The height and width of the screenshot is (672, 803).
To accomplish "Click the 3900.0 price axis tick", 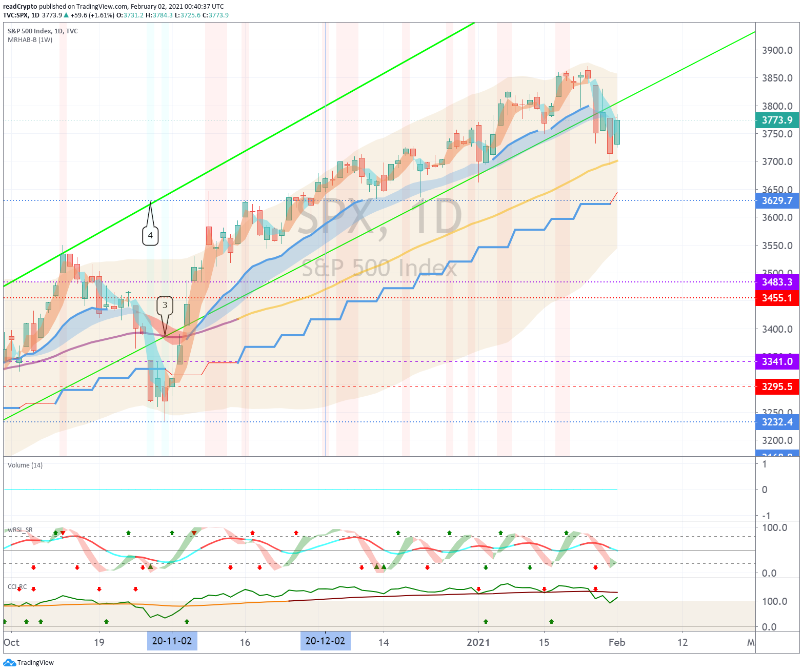I will [777, 50].
